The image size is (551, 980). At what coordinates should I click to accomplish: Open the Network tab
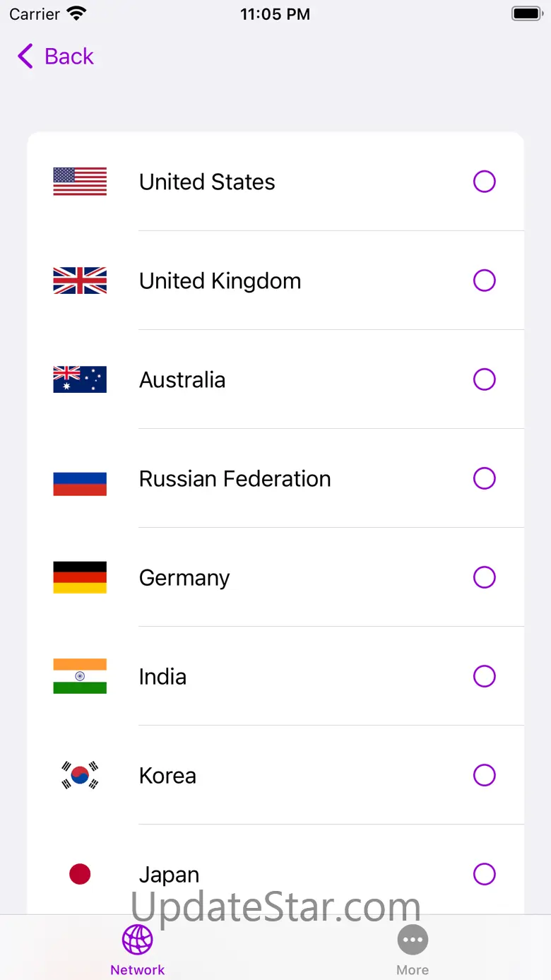138,949
